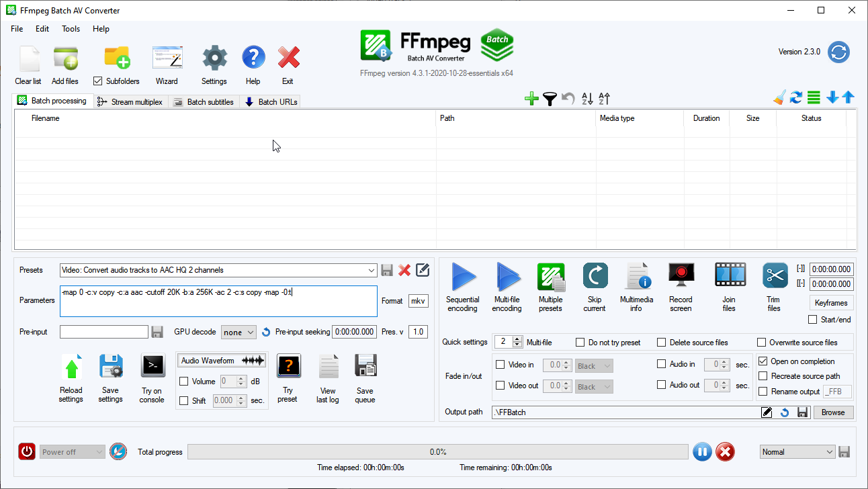Abort encoding with the red X beside pause

725,452
